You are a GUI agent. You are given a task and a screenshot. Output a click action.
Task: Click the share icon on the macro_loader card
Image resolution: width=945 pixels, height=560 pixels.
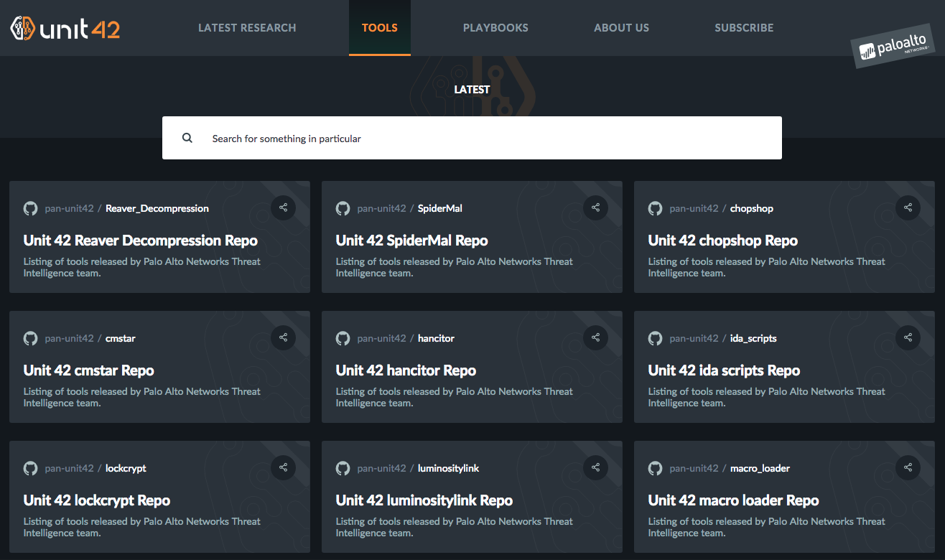908,467
